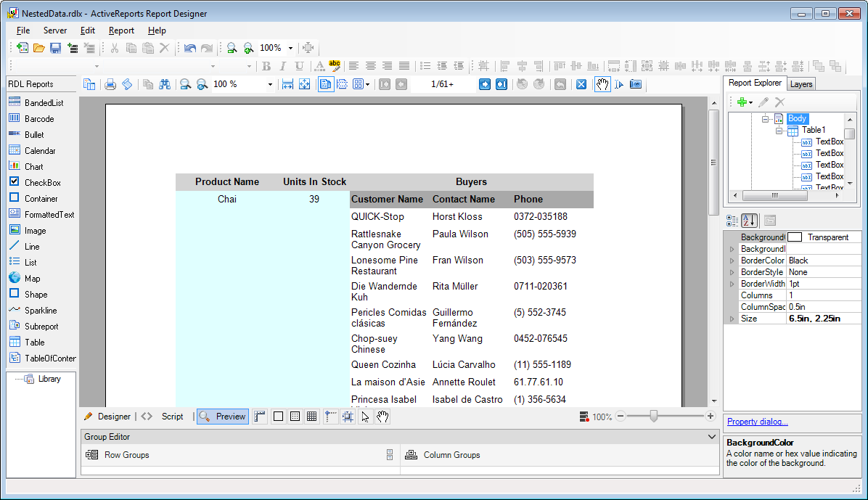Screen dimensions: 868x500
Task: Open the preview zoom 100 % dropdown
Action: [270, 85]
